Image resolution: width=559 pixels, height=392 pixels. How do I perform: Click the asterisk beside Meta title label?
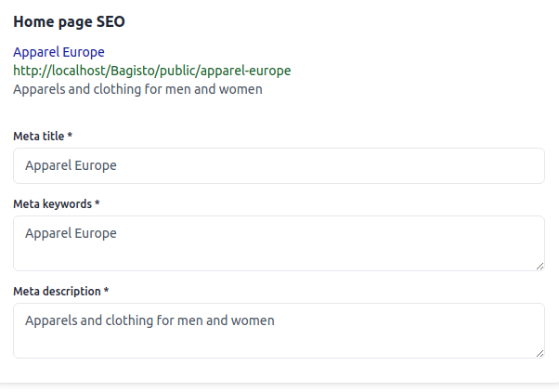pos(70,137)
